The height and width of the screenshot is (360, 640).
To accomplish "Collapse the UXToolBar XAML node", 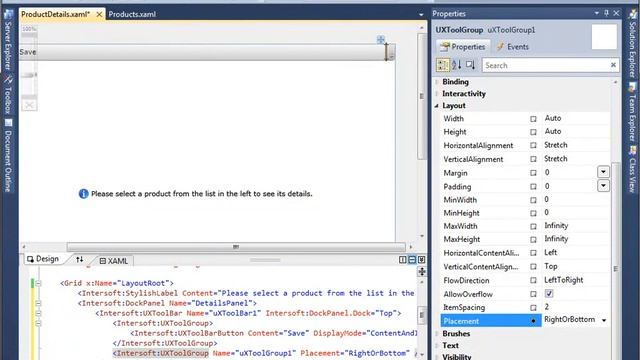I will (x=38, y=313).
